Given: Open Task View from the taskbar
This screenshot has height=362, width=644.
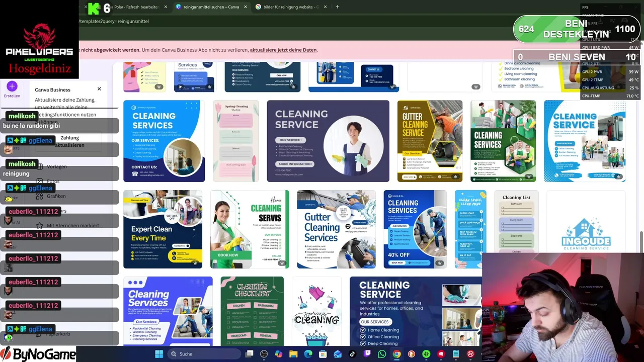Looking at the screenshot, I should (x=249, y=354).
